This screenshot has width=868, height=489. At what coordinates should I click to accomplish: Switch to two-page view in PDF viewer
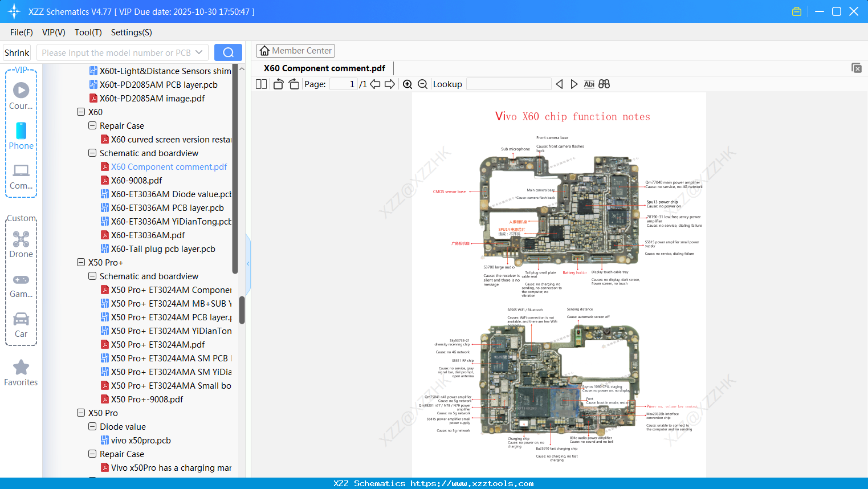[x=260, y=84]
